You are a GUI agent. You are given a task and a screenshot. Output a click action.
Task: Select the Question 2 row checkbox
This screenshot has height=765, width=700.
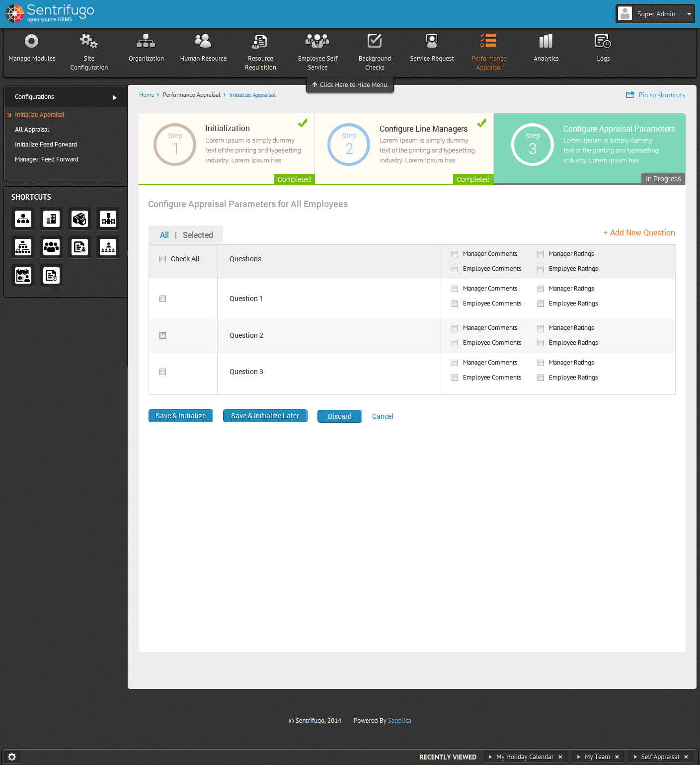coord(162,335)
